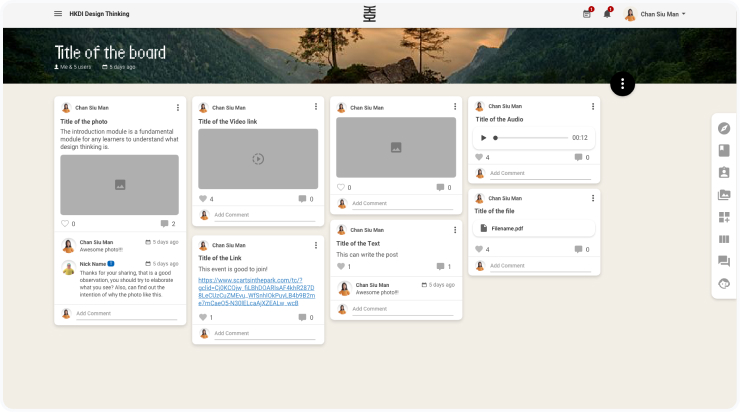Click the news feed icon in header
The height and width of the screenshot is (412, 740).
(x=587, y=14)
